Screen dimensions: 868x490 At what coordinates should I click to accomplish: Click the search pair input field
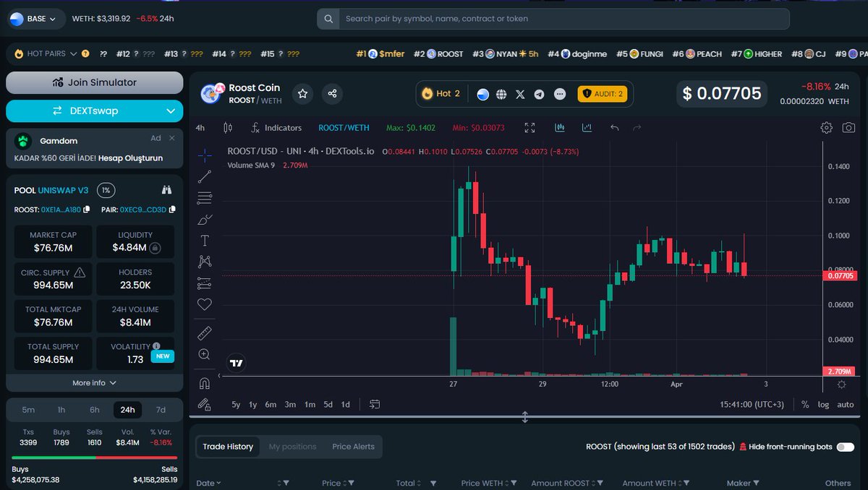(564, 19)
